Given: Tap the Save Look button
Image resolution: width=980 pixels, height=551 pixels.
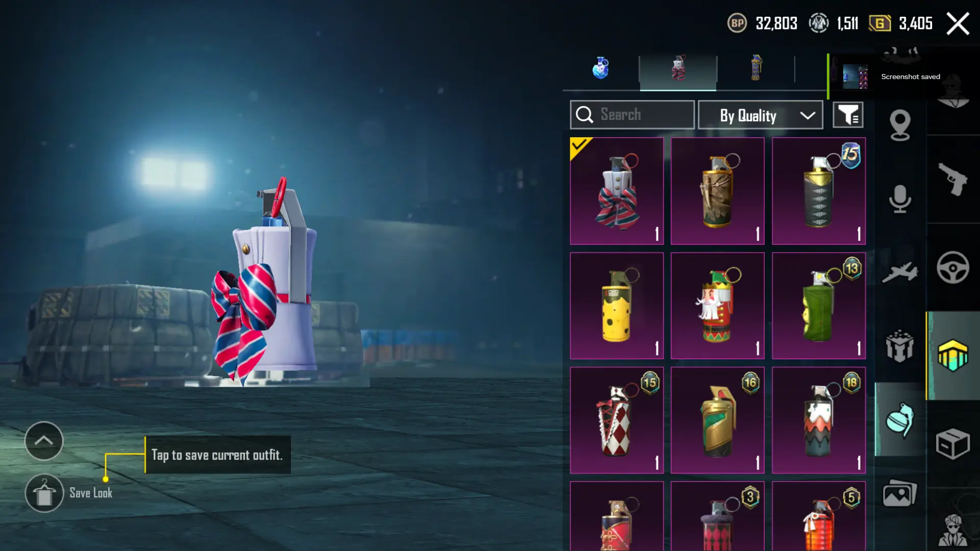Looking at the screenshot, I should 68,493.
